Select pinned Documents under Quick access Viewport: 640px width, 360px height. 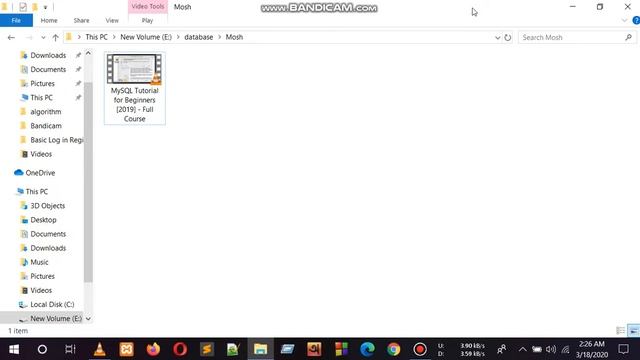click(x=48, y=69)
